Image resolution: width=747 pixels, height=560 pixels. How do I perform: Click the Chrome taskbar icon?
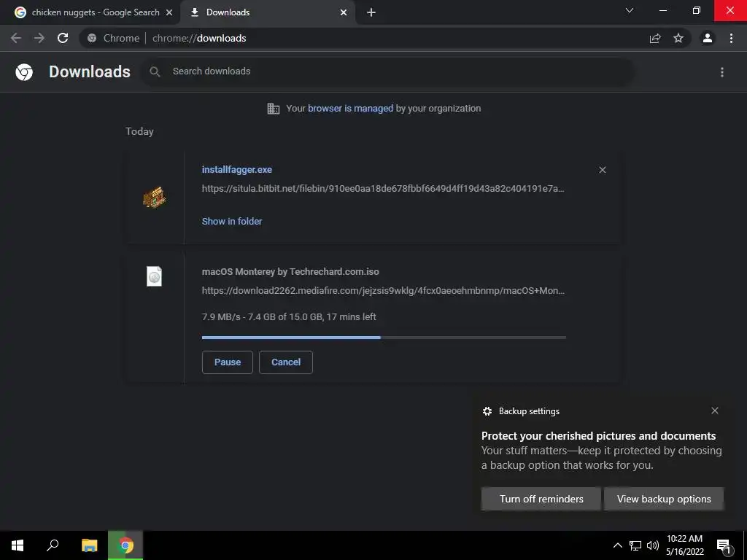click(x=125, y=545)
